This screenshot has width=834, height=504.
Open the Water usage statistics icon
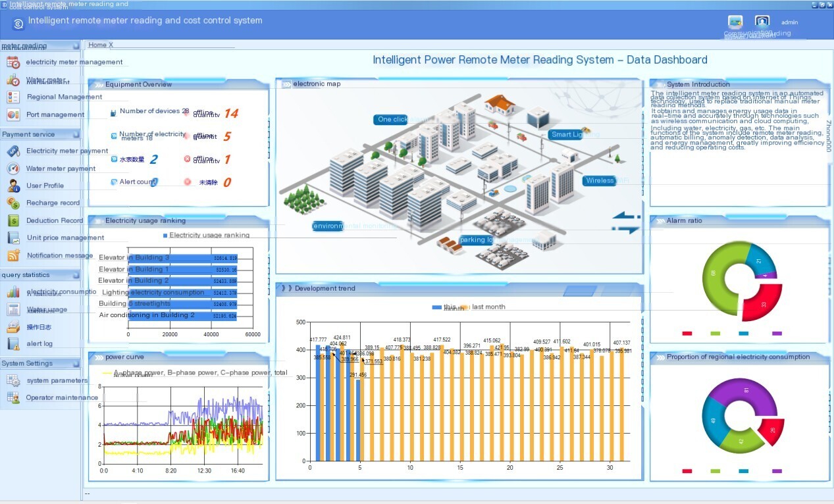coord(13,309)
